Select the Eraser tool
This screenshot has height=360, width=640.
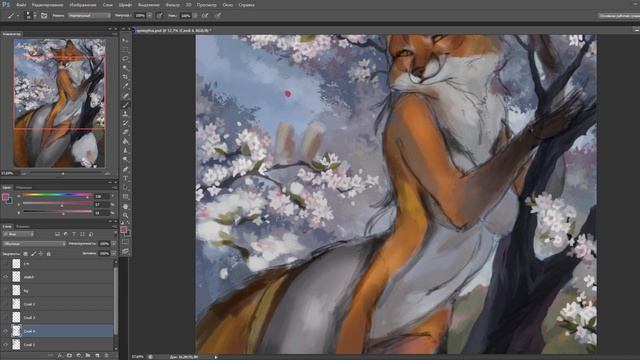pyautogui.click(x=125, y=132)
